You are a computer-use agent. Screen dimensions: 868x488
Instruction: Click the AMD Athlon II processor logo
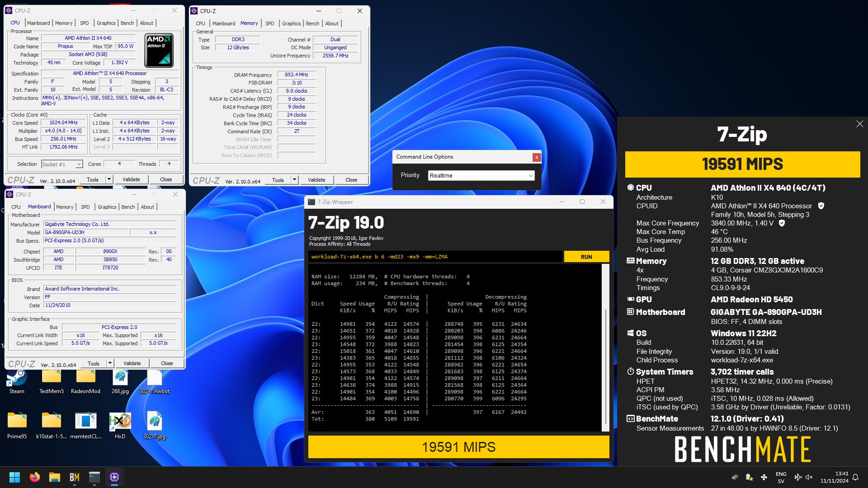[x=159, y=50]
